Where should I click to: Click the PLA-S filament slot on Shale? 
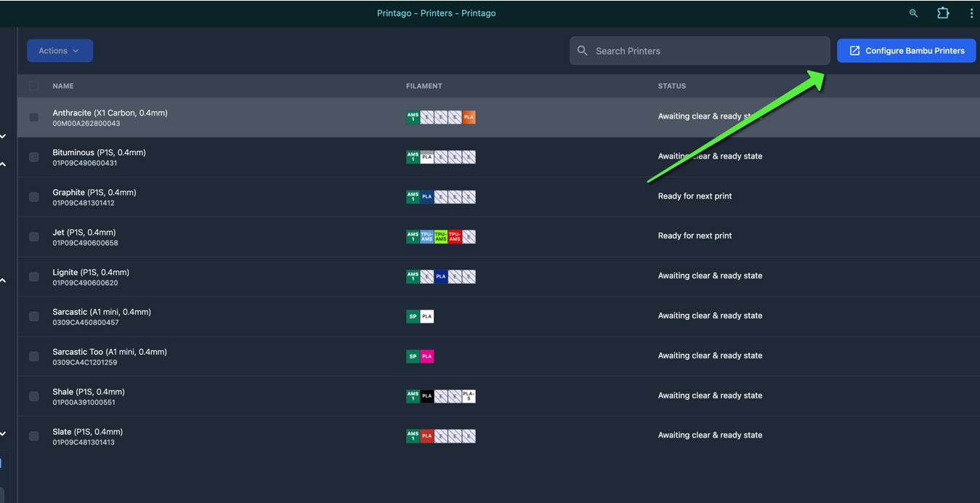[x=469, y=396]
